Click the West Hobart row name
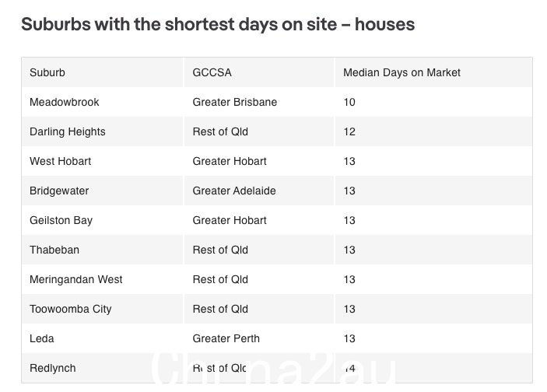 pyautogui.click(x=60, y=161)
